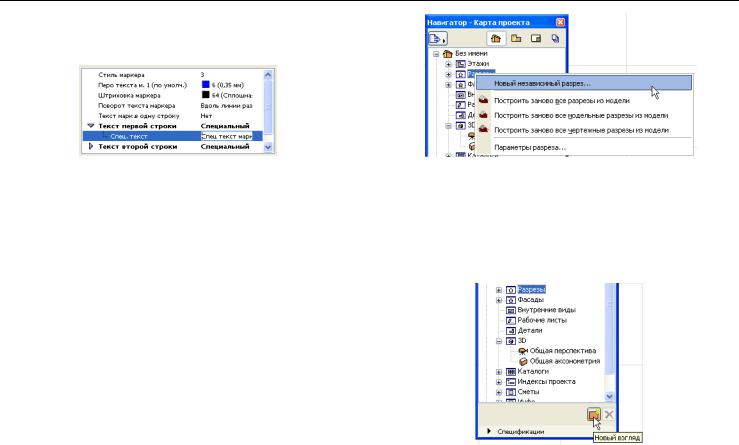Click the Сметы icon
The width and height of the screenshot is (739, 445).
pos(511,392)
